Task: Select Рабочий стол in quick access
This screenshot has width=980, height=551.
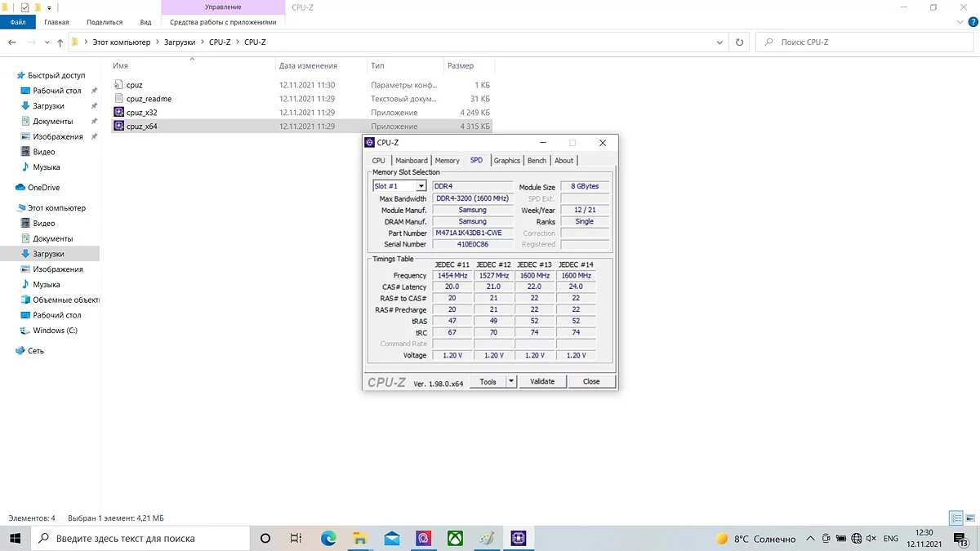Action: (56, 91)
